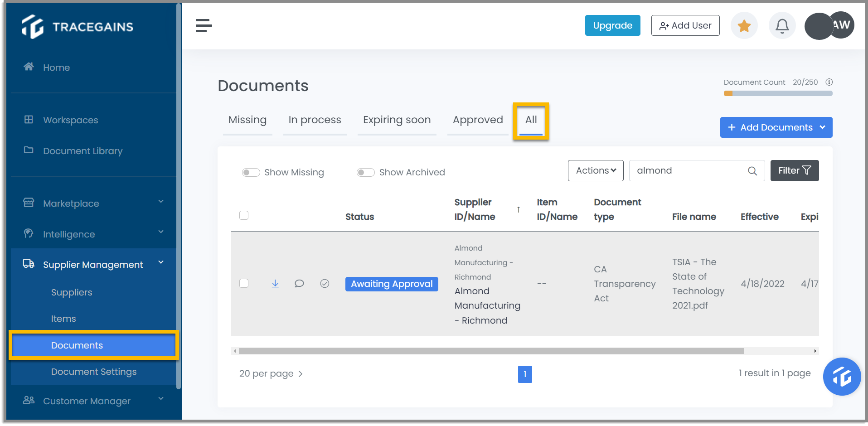Open the TraceGains chat bubble
Viewport: 868px width, 426px height.
(x=841, y=377)
